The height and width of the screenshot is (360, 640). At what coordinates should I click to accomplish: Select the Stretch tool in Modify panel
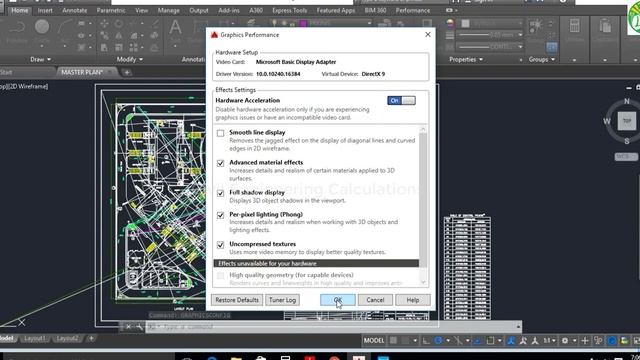click(104, 48)
